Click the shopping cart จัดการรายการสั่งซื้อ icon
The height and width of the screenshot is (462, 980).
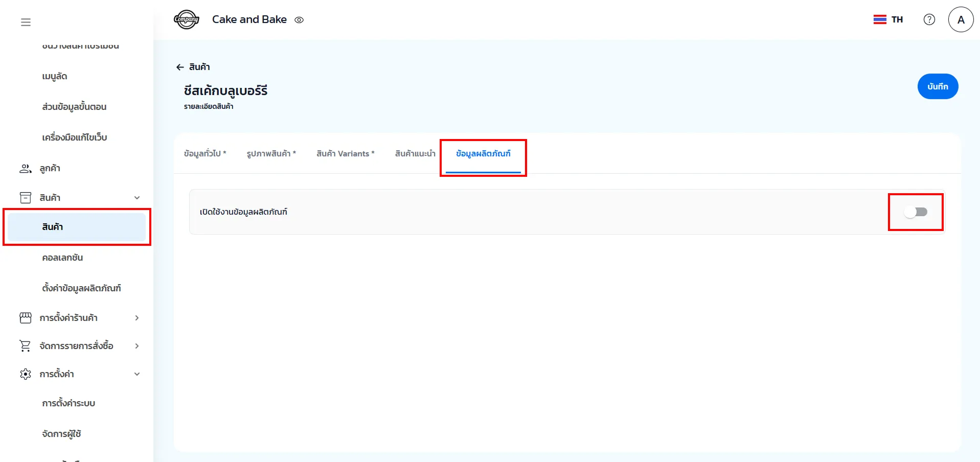(25, 346)
